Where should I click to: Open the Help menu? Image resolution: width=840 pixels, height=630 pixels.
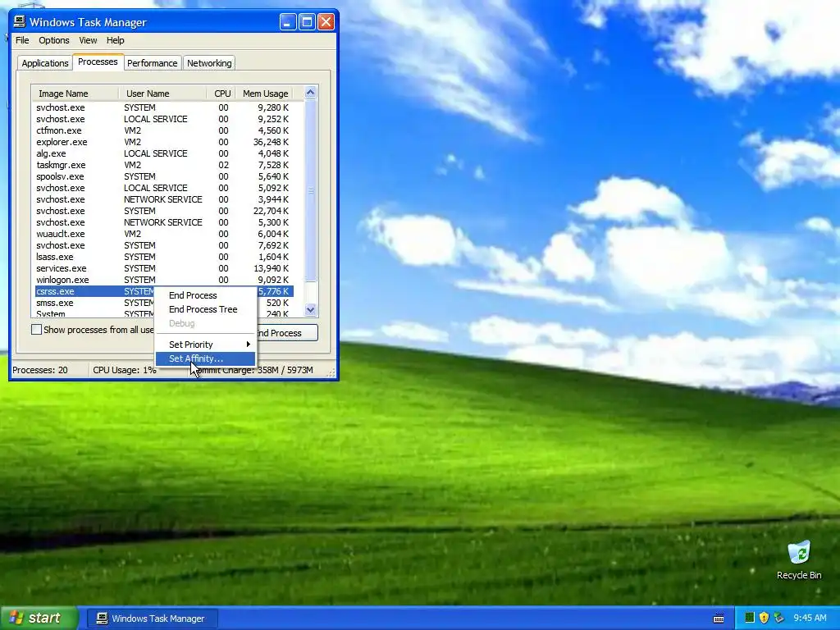coord(115,40)
